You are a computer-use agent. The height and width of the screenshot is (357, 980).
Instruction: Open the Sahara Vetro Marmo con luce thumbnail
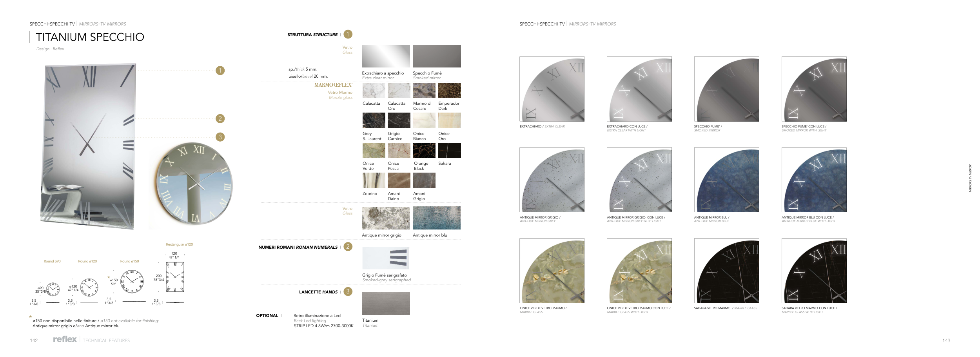coord(814,271)
